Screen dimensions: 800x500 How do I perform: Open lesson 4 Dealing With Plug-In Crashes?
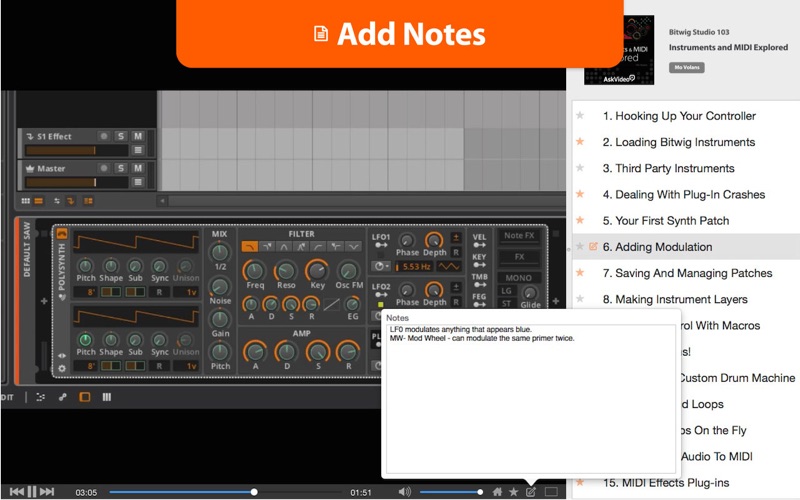coord(686,194)
